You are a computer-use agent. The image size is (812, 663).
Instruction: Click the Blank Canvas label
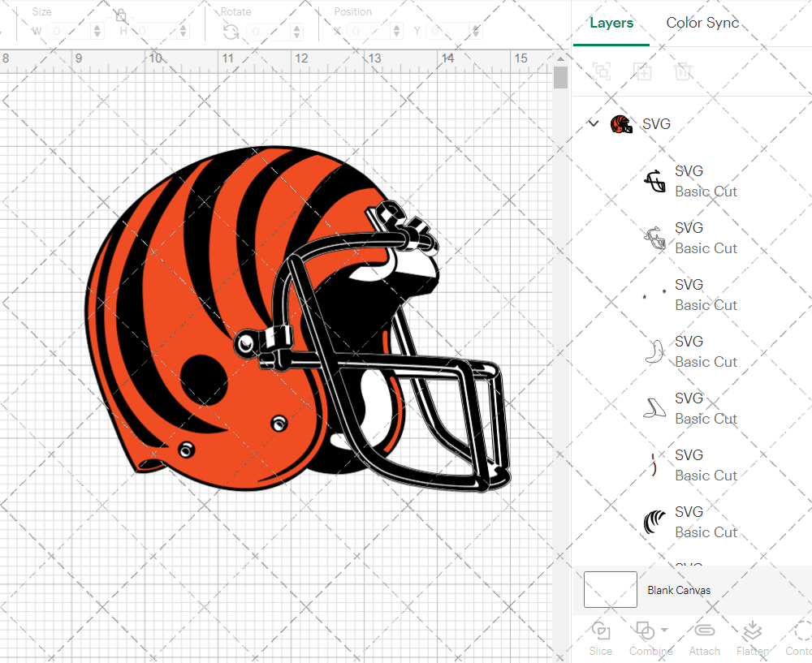679,590
